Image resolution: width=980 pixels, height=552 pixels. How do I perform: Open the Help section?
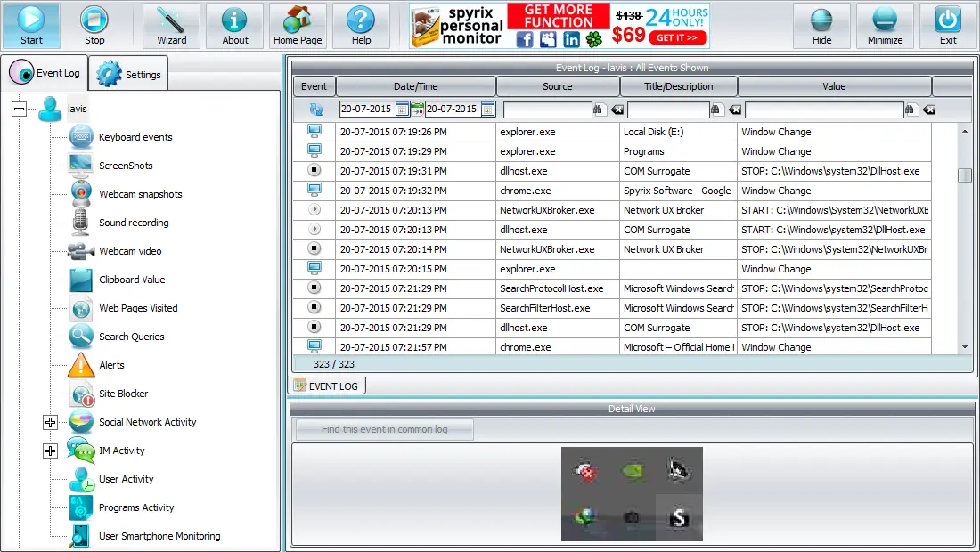click(361, 26)
